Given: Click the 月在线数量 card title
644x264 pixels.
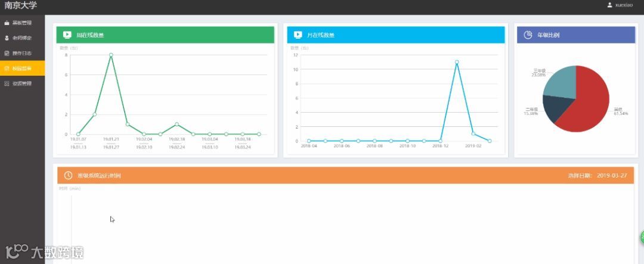Looking at the screenshot, I should pyautogui.click(x=321, y=35).
